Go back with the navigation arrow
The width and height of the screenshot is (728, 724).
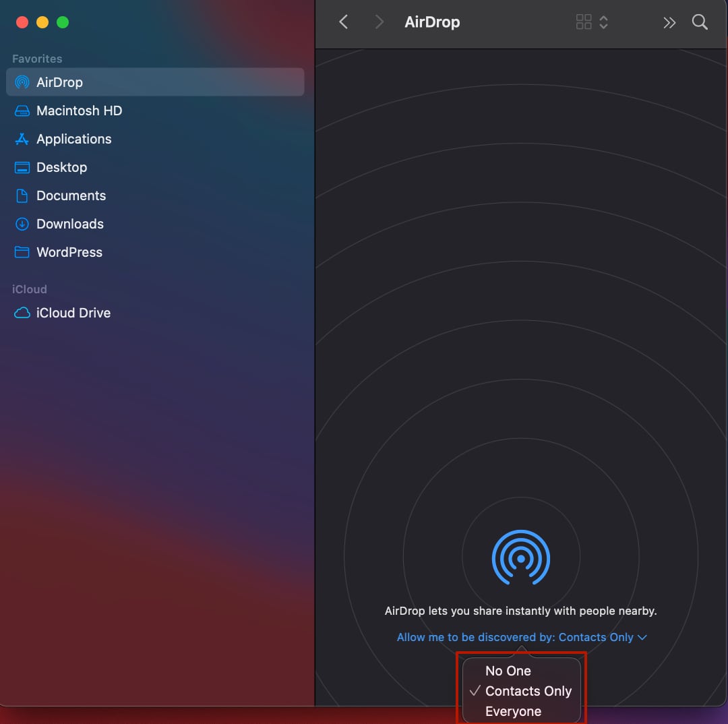(x=343, y=22)
